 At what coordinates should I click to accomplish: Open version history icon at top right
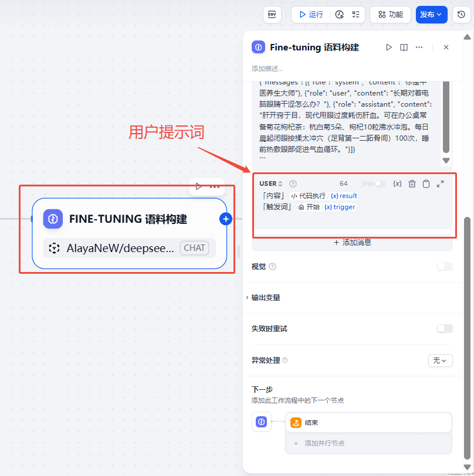461,14
